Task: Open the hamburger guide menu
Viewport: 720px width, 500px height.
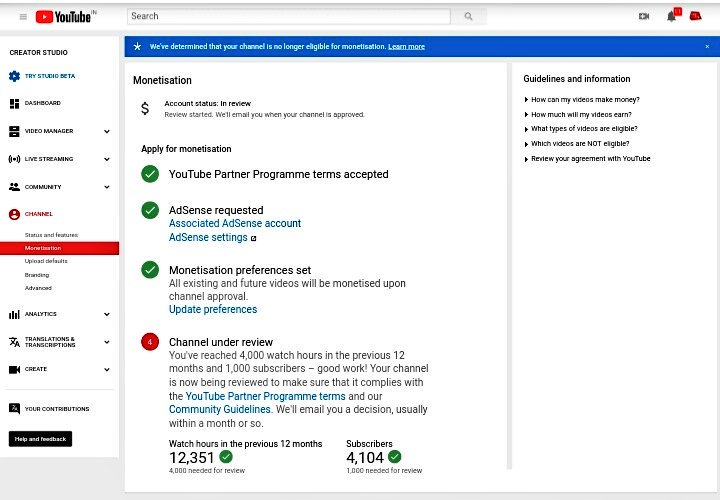Action: (x=23, y=17)
